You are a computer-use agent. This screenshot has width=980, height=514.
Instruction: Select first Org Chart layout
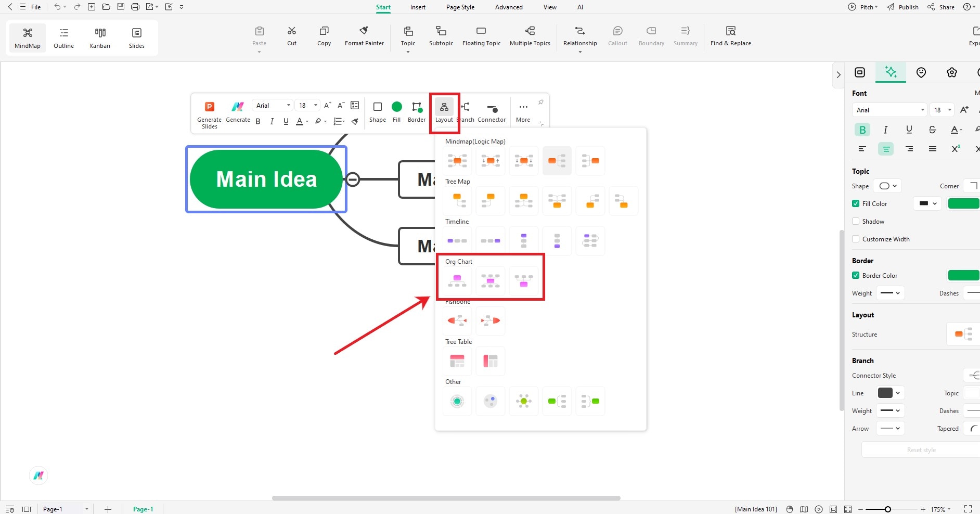point(457,281)
